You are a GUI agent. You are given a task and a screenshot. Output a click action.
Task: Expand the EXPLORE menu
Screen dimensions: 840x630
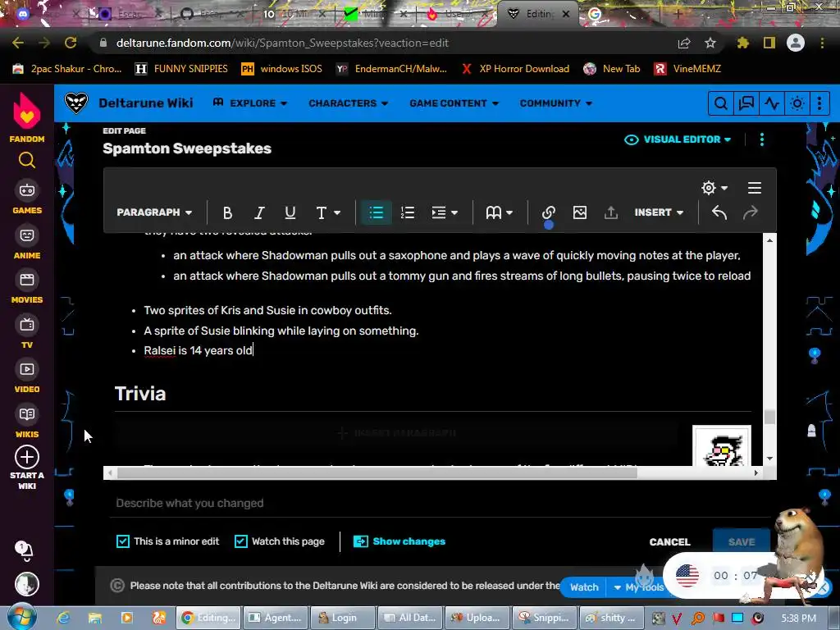(x=250, y=103)
